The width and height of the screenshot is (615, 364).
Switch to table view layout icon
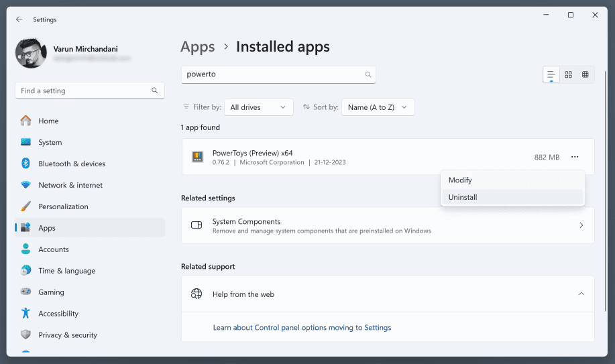coord(585,74)
